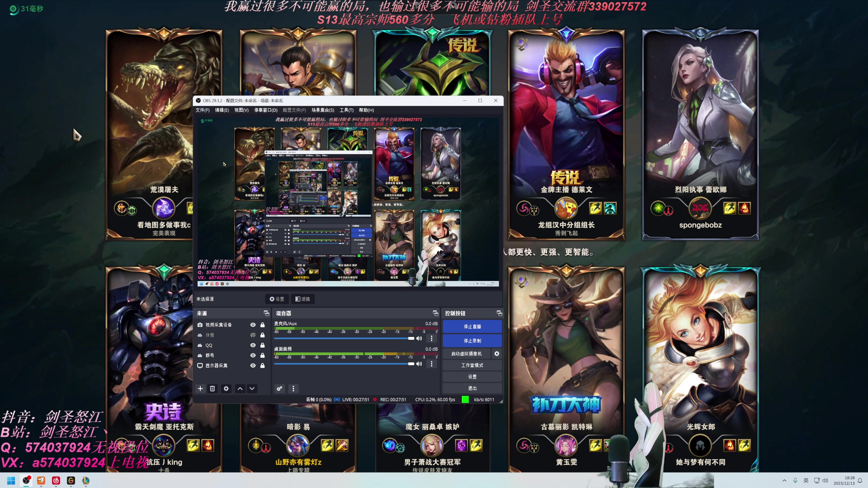Select the 显示器采集 source row
Screen dimensions: 868x488
pos(232,365)
